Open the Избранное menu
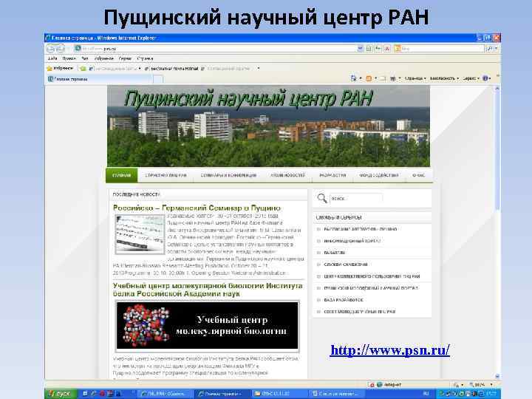This screenshot has width=532, height=399. point(104,58)
